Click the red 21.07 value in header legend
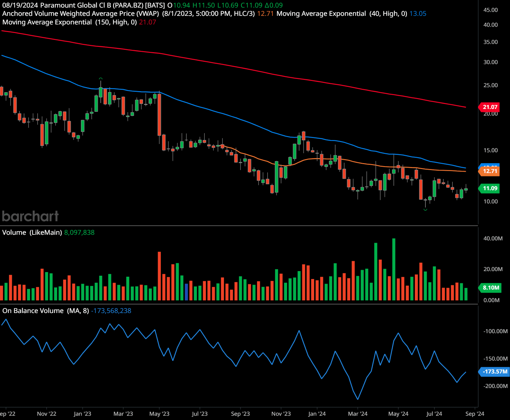The width and height of the screenshot is (510, 420). click(147, 22)
